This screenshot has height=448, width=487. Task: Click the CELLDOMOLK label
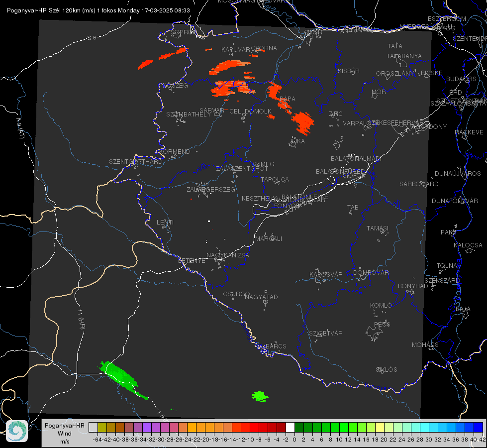point(250,112)
